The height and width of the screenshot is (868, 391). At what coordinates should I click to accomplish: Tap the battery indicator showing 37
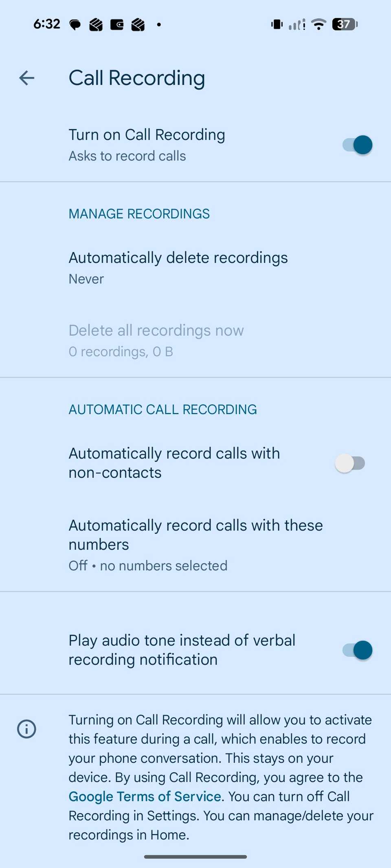(x=343, y=24)
